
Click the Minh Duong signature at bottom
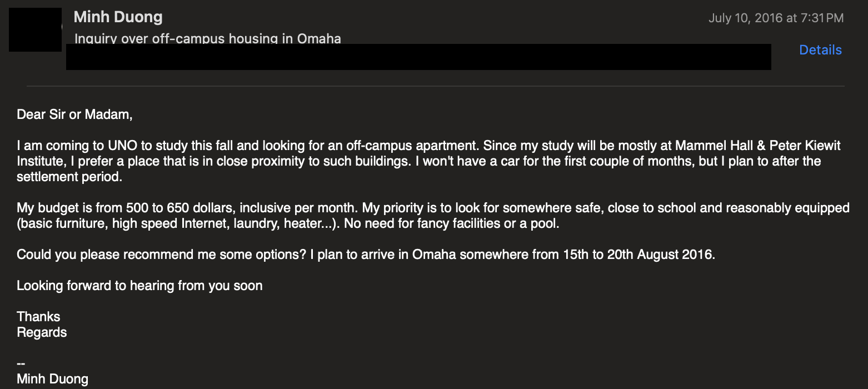[52, 379]
